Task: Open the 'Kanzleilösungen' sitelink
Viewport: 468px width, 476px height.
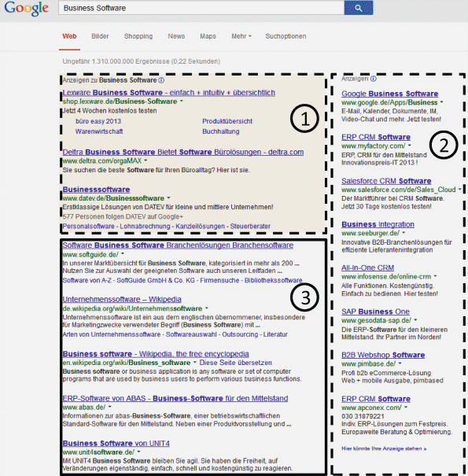Action: coord(200,226)
